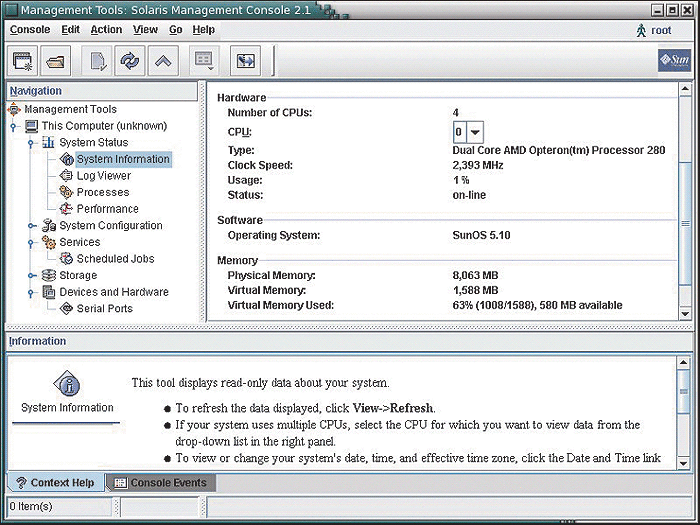Open the Help menu
The width and height of the screenshot is (700, 525).
click(204, 30)
